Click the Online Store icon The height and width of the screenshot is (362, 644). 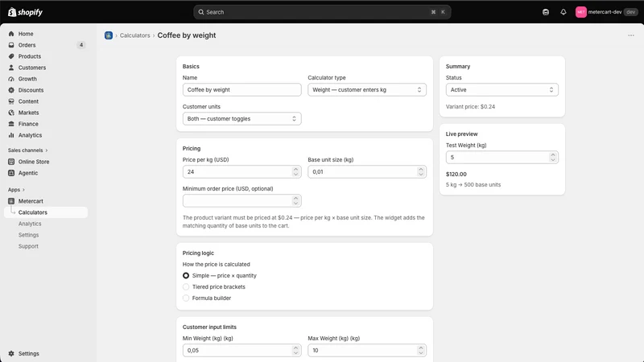[11, 162]
